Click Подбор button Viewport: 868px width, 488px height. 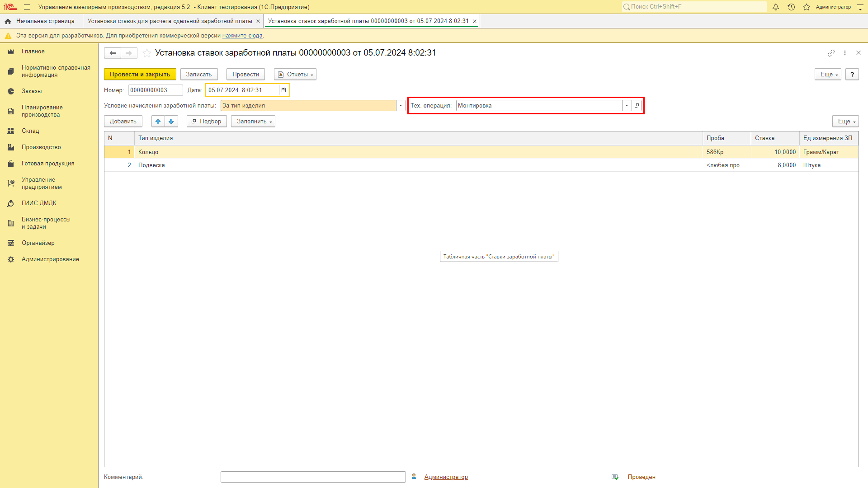[x=207, y=122]
